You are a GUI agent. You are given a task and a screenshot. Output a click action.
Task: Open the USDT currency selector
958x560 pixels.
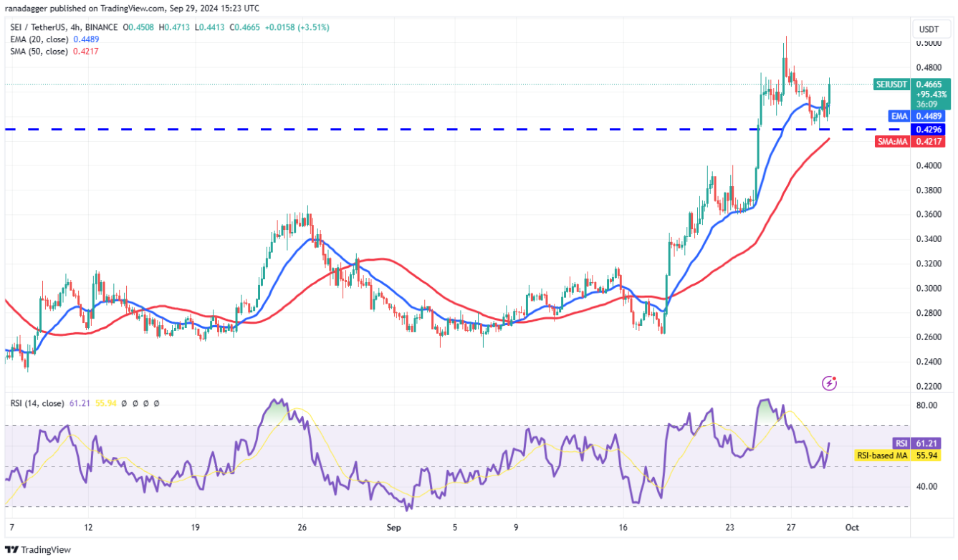929,29
